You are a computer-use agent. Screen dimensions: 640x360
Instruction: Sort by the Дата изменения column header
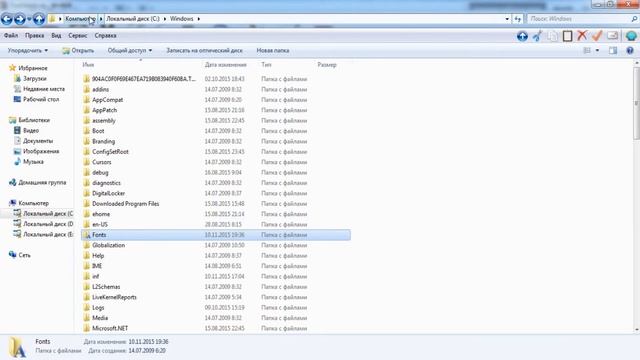coord(226,64)
